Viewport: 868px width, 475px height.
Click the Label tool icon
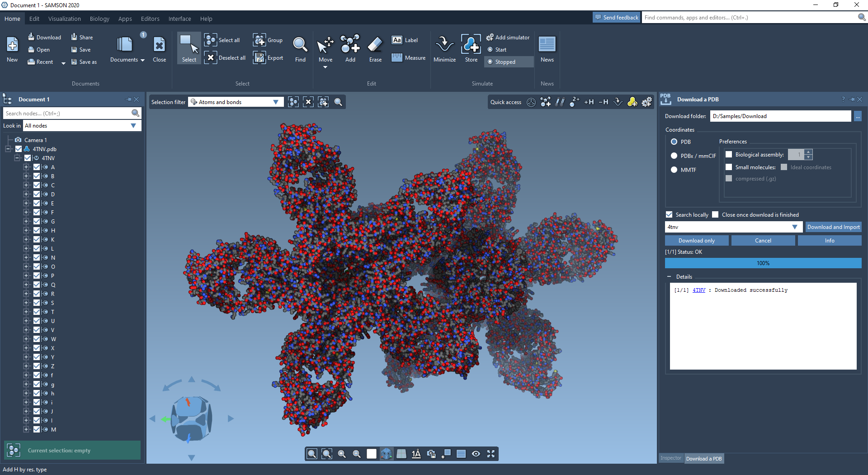click(x=397, y=40)
